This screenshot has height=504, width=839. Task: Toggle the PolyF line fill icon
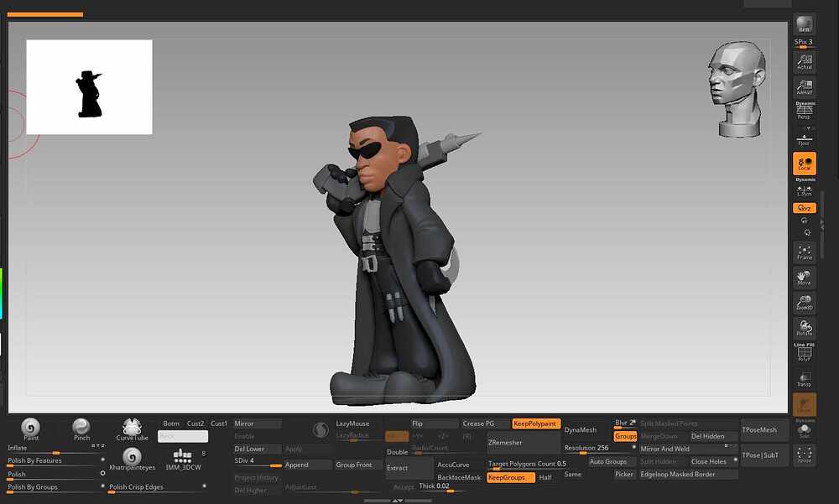(x=805, y=352)
